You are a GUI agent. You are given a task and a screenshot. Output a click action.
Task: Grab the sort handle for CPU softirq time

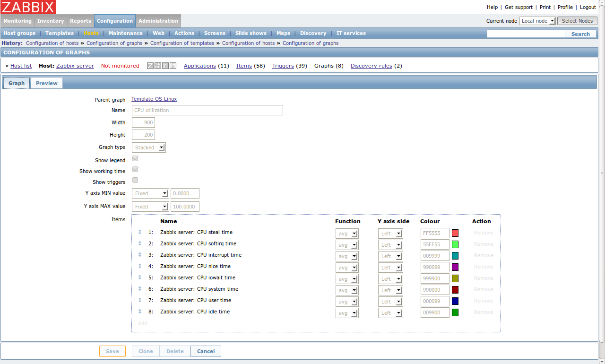coord(140,243)
